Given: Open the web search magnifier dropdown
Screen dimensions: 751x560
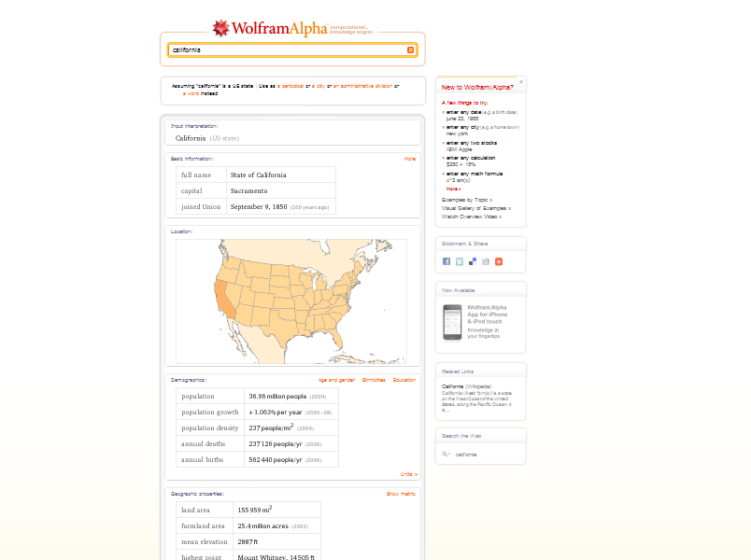Looking at the screenshot, I should pyautogui.click(x=446, y=455).
